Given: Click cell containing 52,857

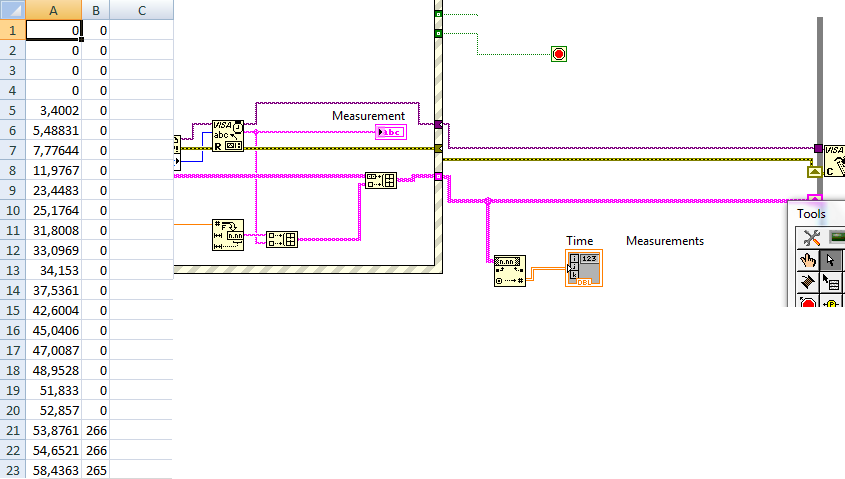Looking at the screenshot, I should click(x=53, y=410).
